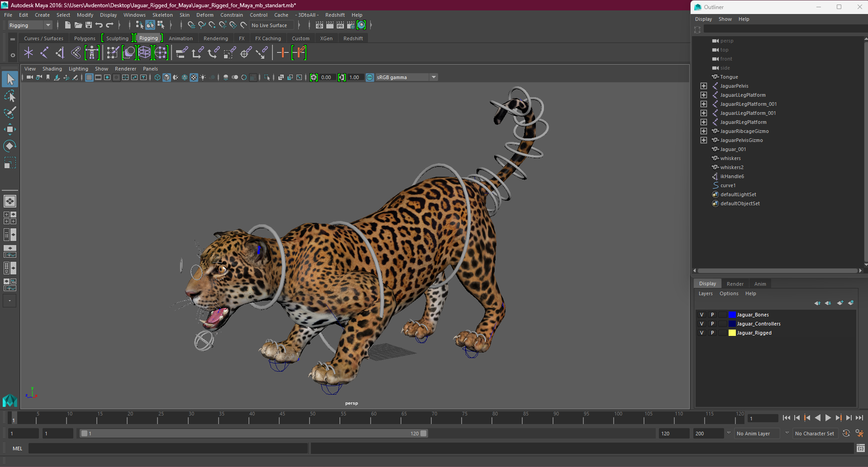The image size is (868, 467).
Task: Toggle visibility V of Jaguar_Bones layer
Action: 702,315
